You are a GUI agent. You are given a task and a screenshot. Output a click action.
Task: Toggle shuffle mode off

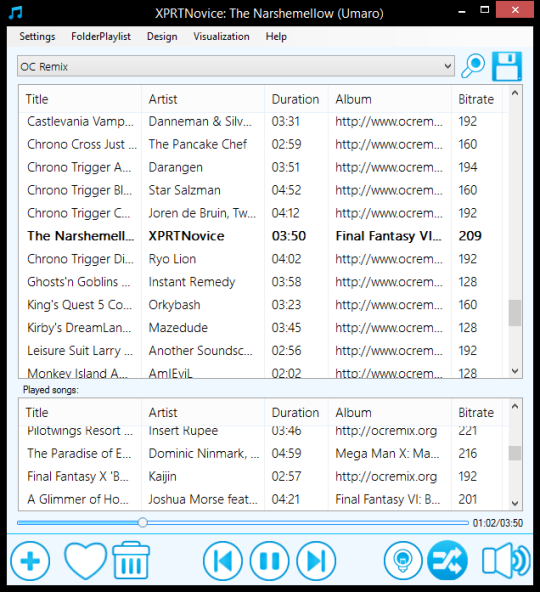point(447,561)
